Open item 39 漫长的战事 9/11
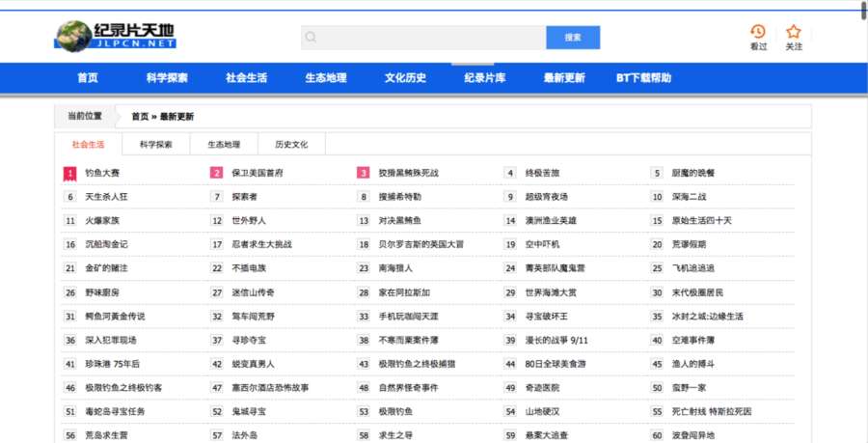 tap(556, 340)
